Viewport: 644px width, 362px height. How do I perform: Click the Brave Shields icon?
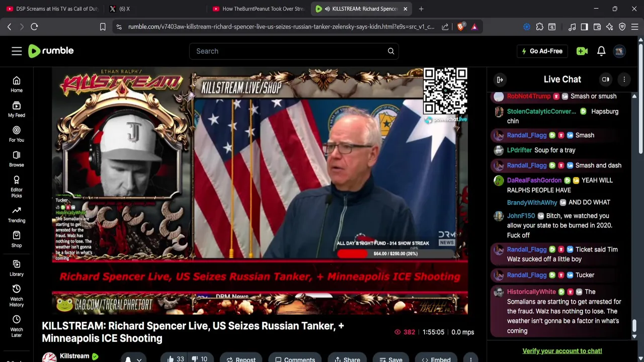coord(461,27)
